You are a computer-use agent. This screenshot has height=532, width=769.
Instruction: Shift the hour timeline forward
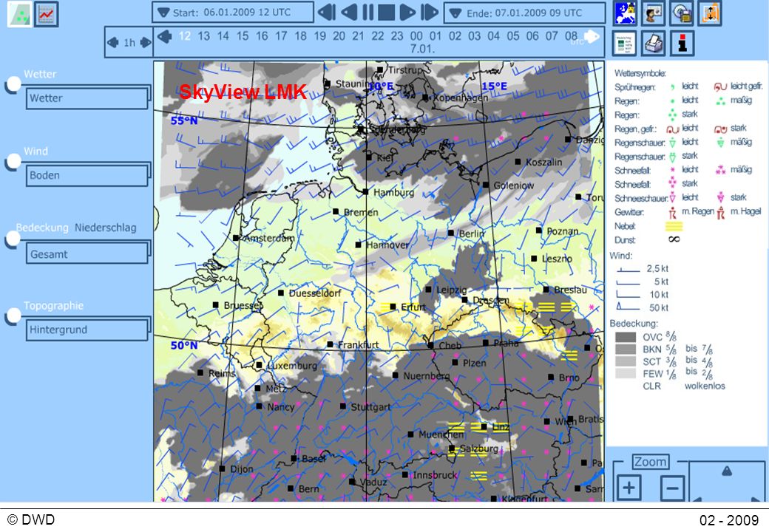click(592, 36)
